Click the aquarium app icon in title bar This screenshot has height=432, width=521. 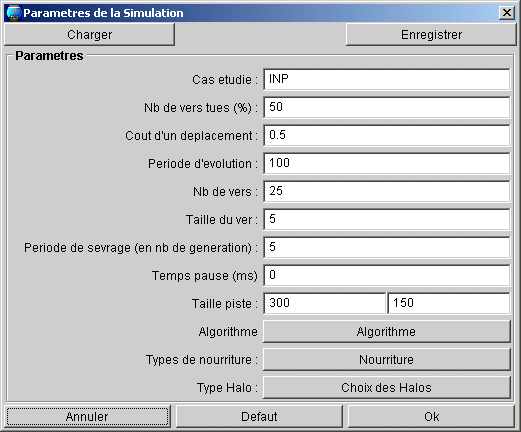[x=14, y=13]
